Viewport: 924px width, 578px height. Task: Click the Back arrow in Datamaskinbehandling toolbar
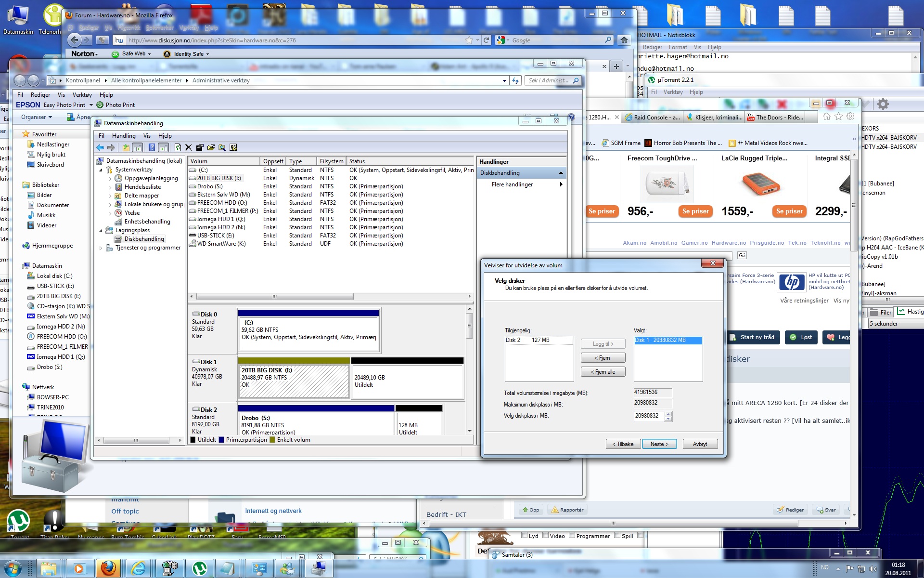click(x=100, y=148)
